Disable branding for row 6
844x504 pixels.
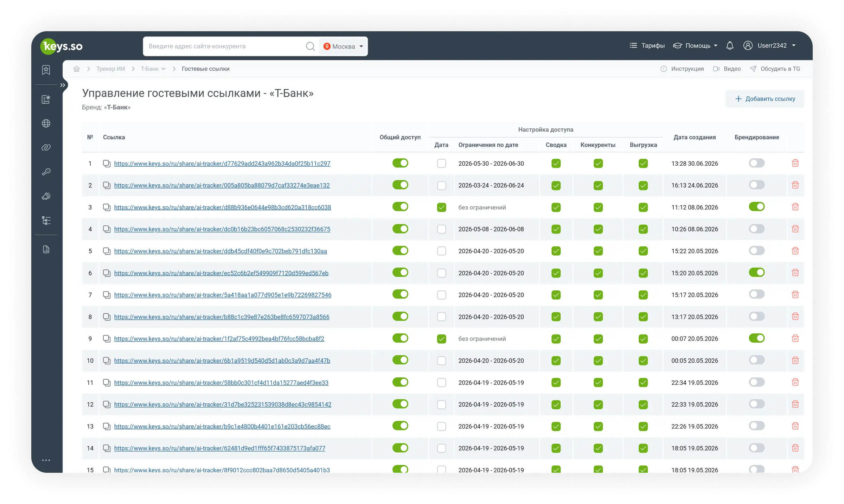tap(757, 272)
